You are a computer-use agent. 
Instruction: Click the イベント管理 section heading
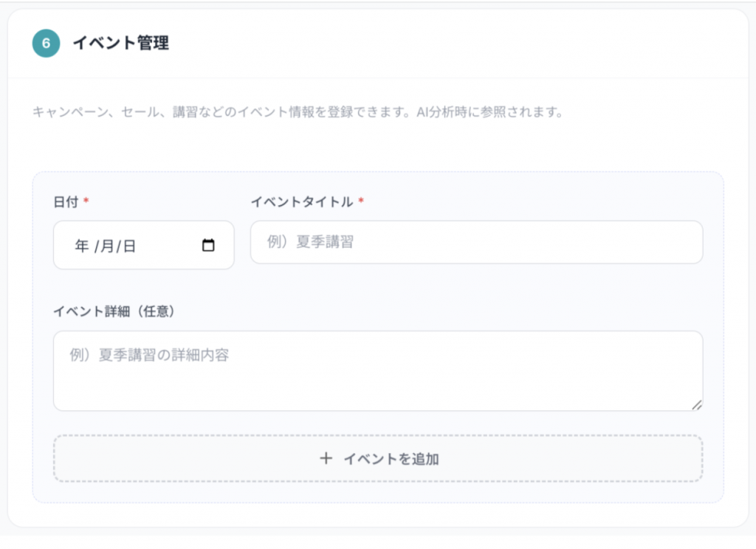[120, 44]
